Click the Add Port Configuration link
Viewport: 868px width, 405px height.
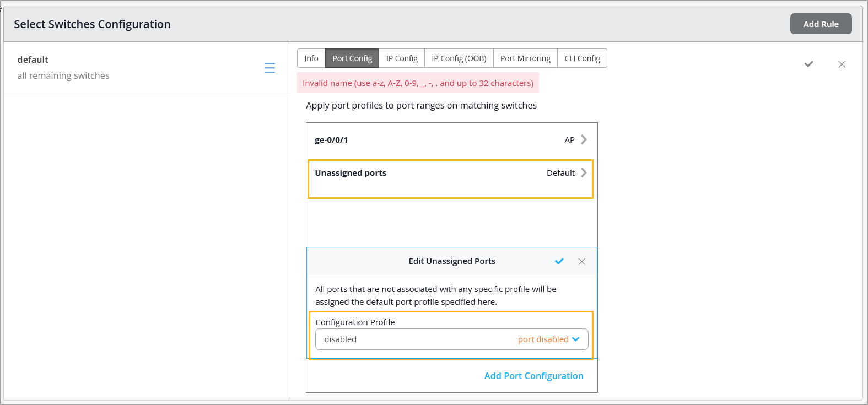tap(533, 376)
